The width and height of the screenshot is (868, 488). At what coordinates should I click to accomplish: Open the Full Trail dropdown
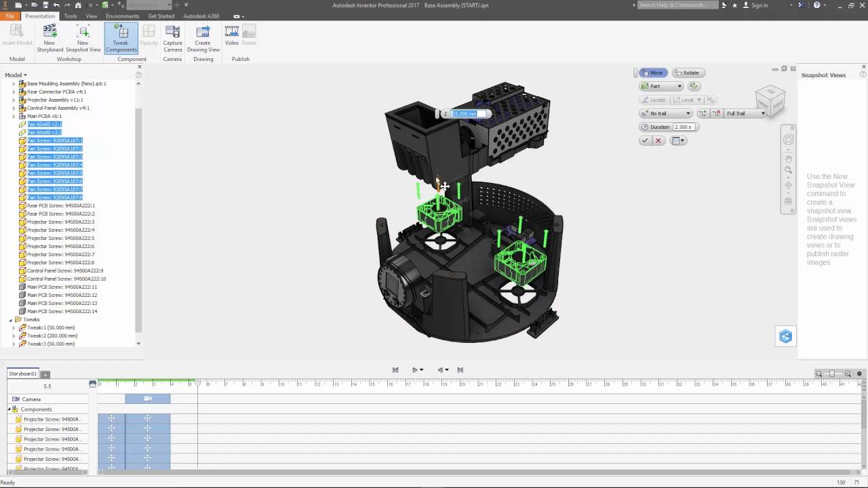[745, 113]
